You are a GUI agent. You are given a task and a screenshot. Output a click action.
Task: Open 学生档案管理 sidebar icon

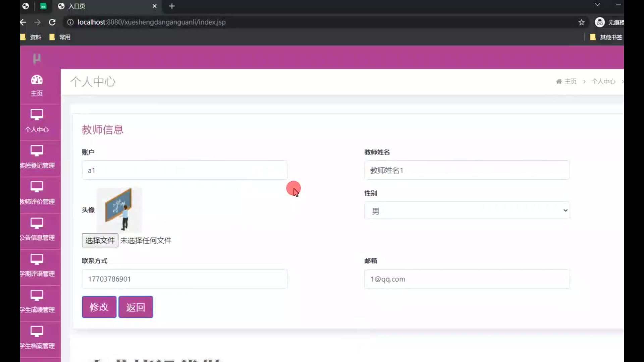(37, 331)
